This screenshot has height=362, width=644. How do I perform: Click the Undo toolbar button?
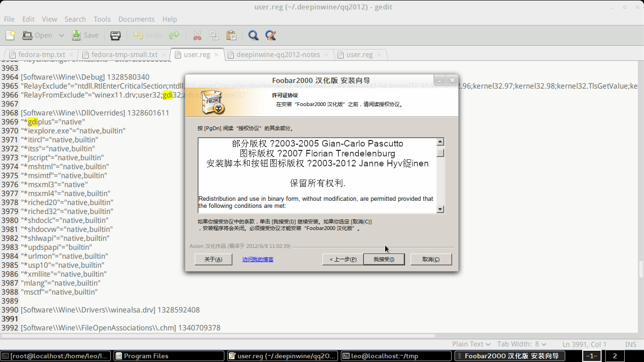click(148, 35)
